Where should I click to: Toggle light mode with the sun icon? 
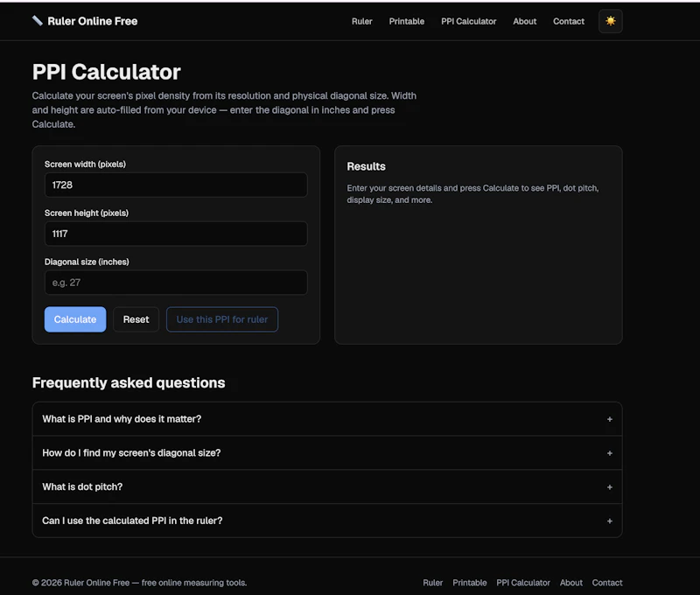(610, 21)
